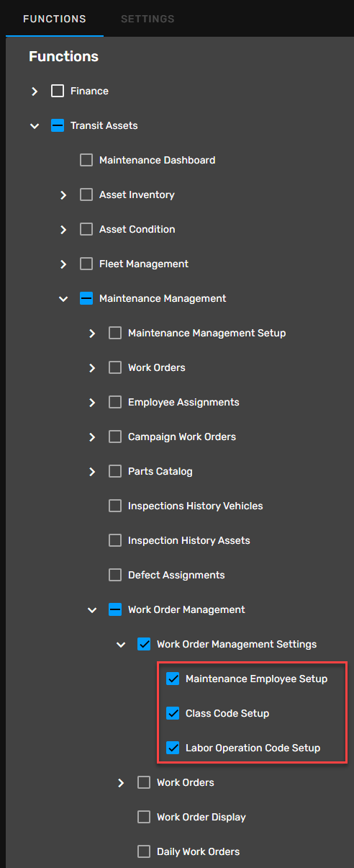The width and height of the screenshot is (354, 868).
Task: Expand the Parts Catalog node
Action: click(92, 472)
